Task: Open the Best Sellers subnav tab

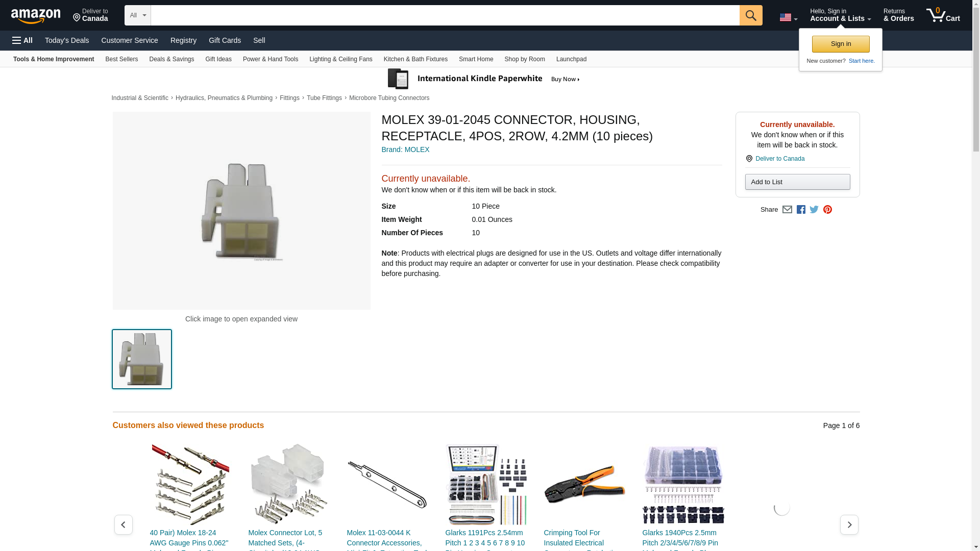Action: click(121, 59)
